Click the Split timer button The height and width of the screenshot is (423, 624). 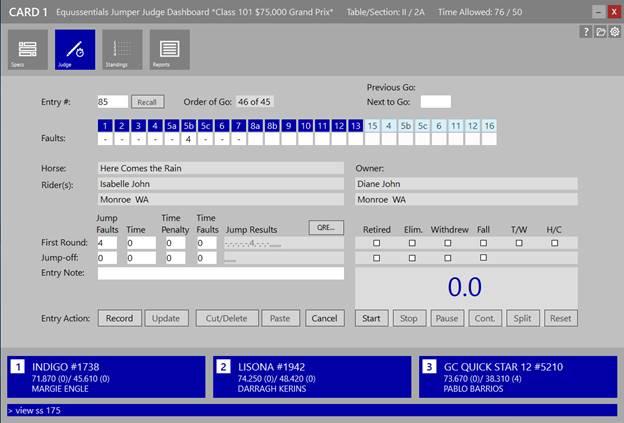click(x=523, y=318)
